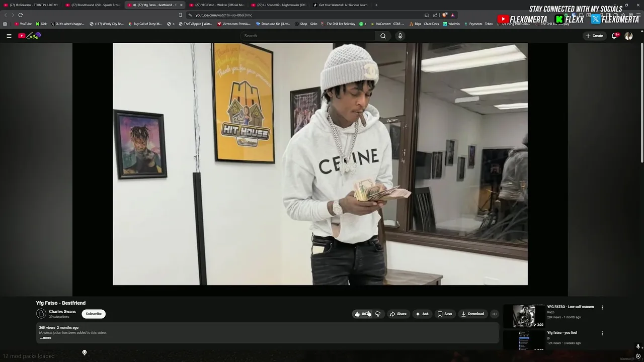Open the account avatar menu
644x362 pixels.
[x=628, y=36]
